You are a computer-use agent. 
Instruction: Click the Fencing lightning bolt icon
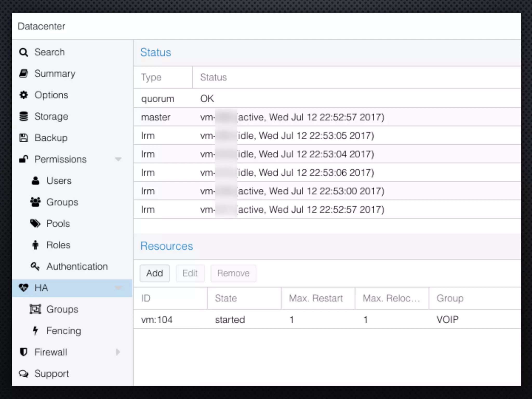coord(35,331)
